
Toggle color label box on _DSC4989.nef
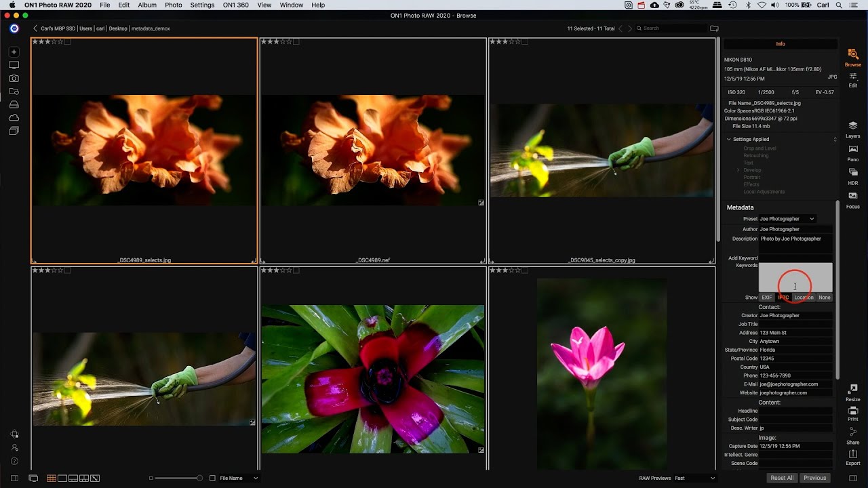(296, 42)
